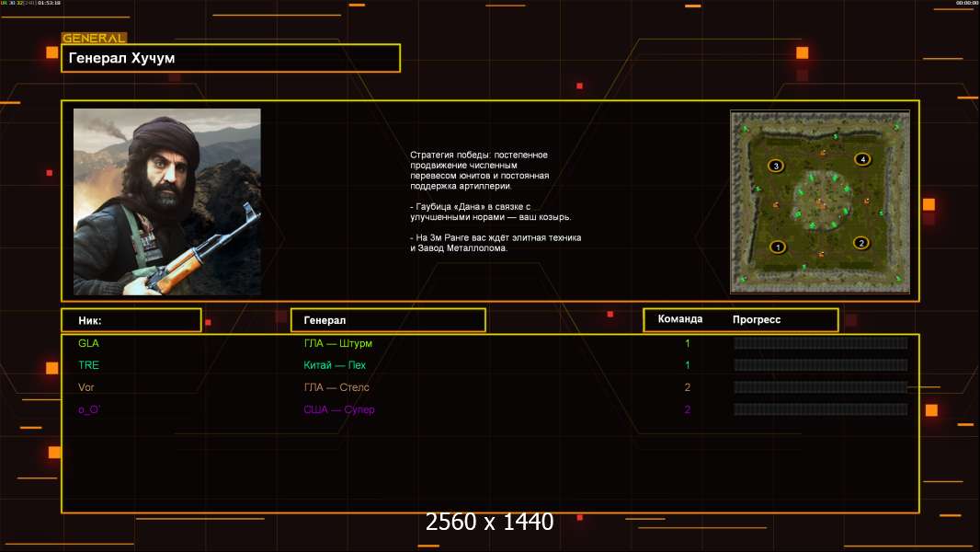Image resolution: width=980 pixels, height=552 pixels.
Task: Click the central plaza on the minimap
Action: [818, 201]
